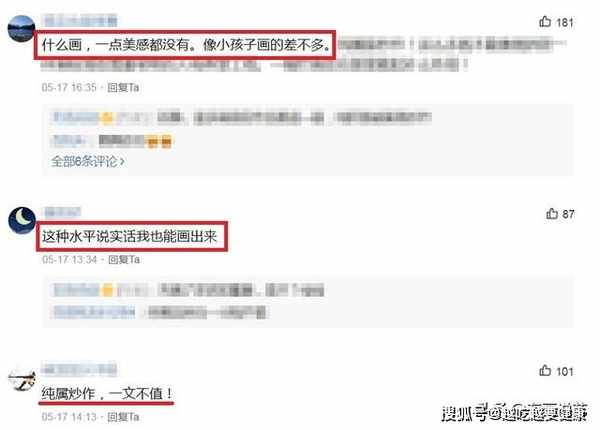This screenshot has width=600, height=430.
Task: Reply to the 05-17 13:34 comment
Action: click(124, 259)
